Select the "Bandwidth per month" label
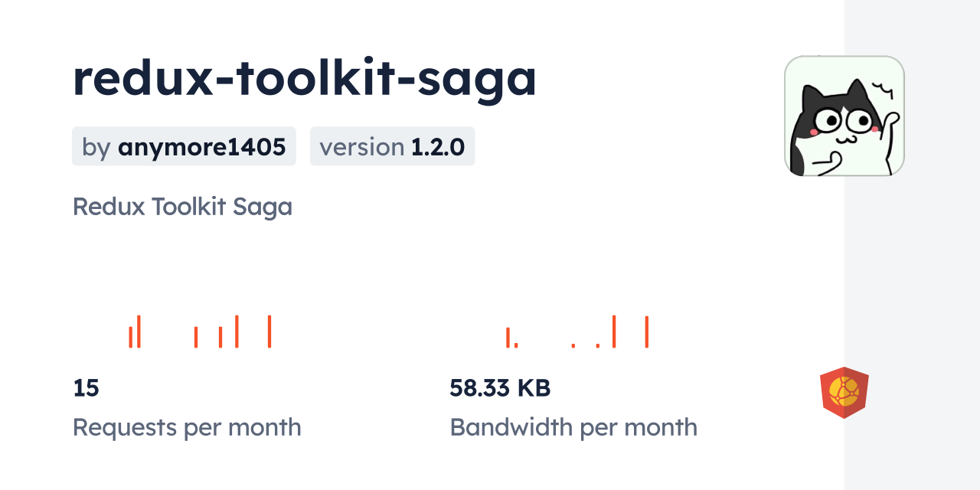 [x=573, y=427]
